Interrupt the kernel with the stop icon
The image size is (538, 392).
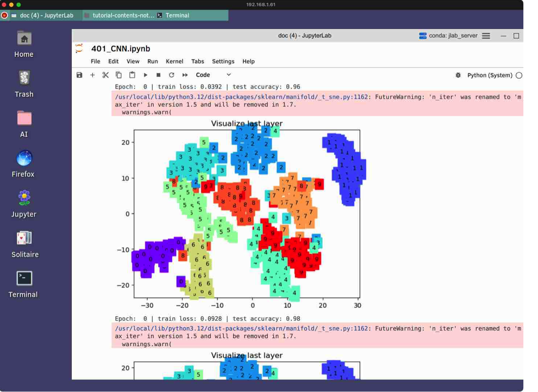pos(159,75)
